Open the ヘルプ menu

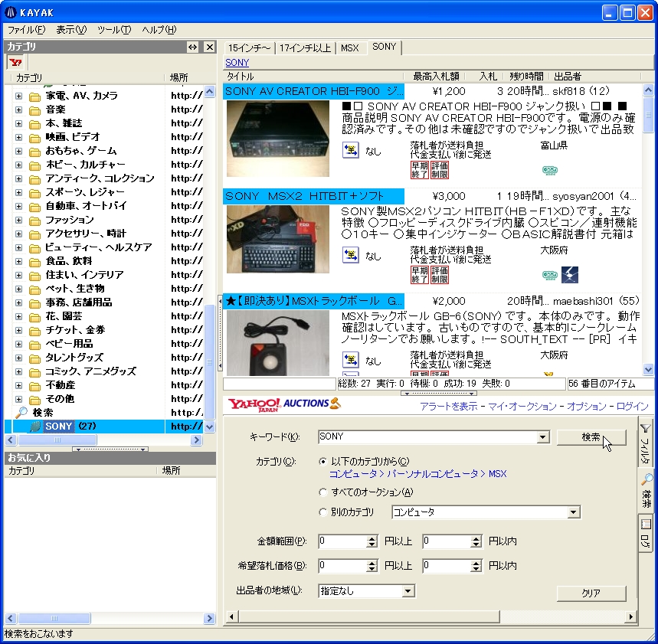(159, 30)
